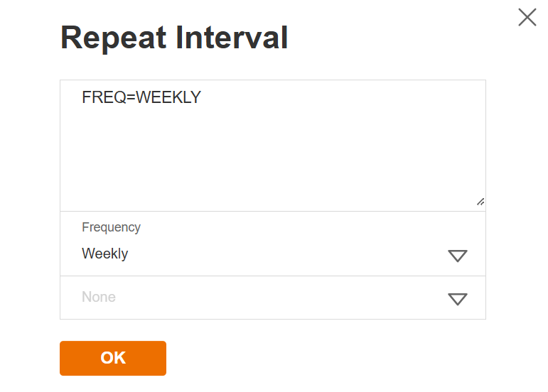Click the arrow beside None

458,299
